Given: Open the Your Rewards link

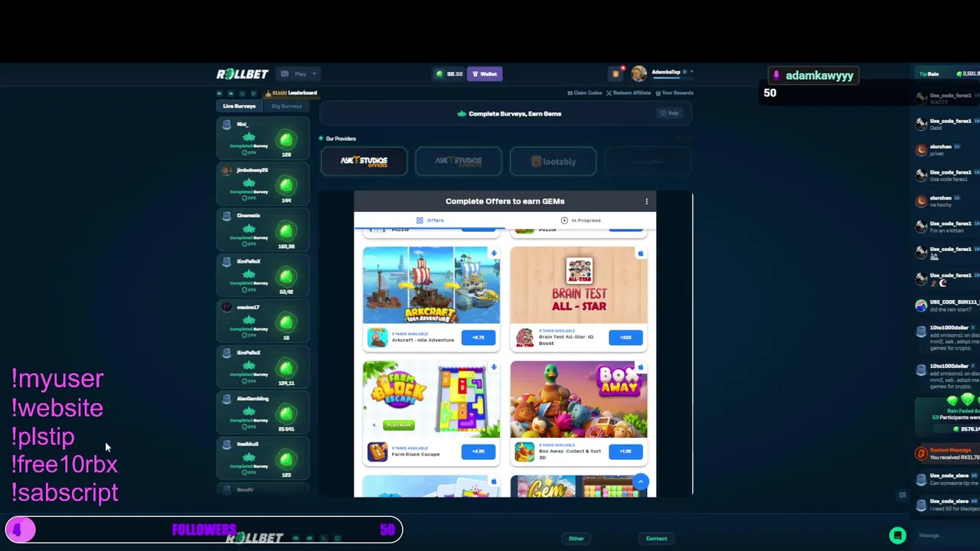Looking at the screenshot, I should coord(674,93).
